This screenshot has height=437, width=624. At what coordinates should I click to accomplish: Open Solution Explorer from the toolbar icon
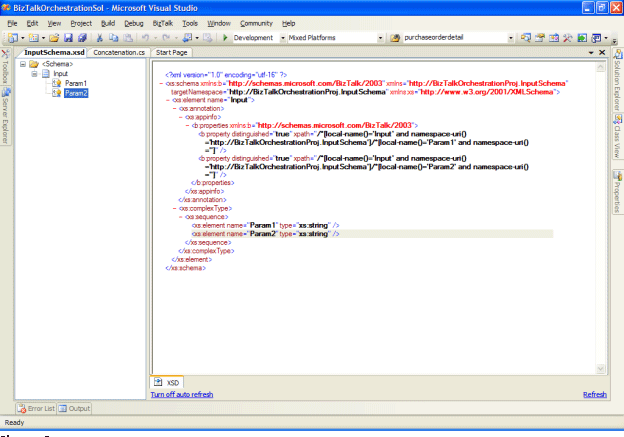coord(526,38)
